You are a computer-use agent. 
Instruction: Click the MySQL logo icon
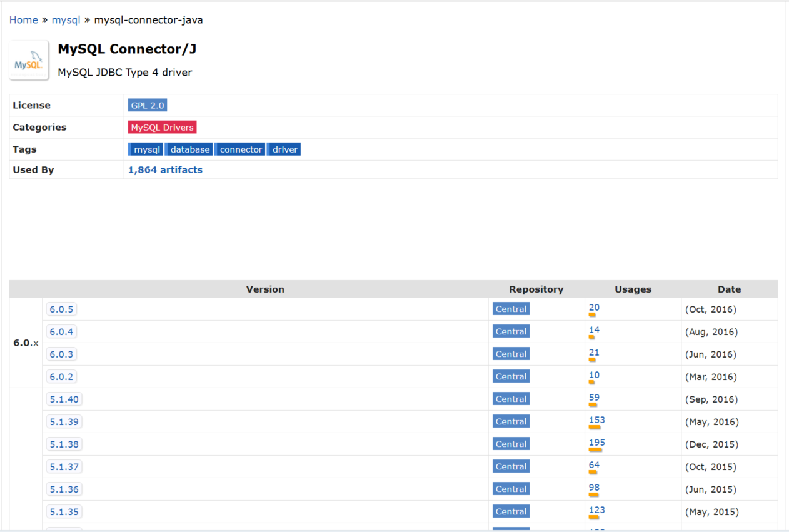coord(29,61)
